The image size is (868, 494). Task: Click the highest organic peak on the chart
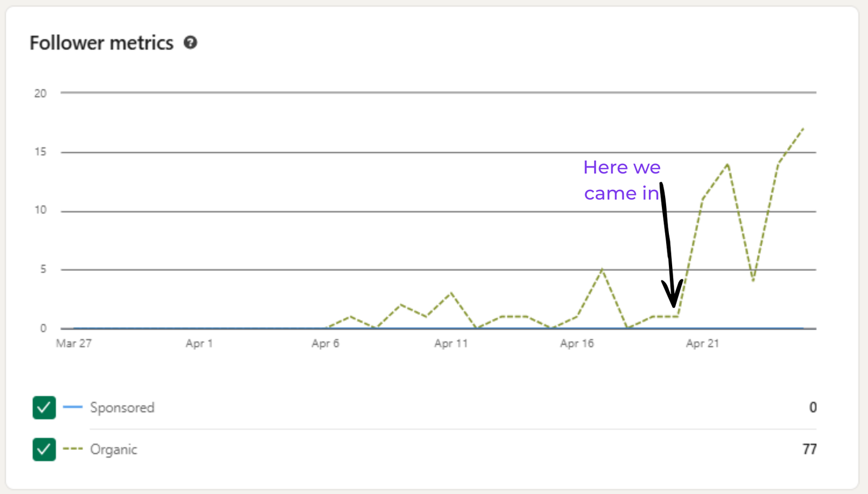[803, 129]
